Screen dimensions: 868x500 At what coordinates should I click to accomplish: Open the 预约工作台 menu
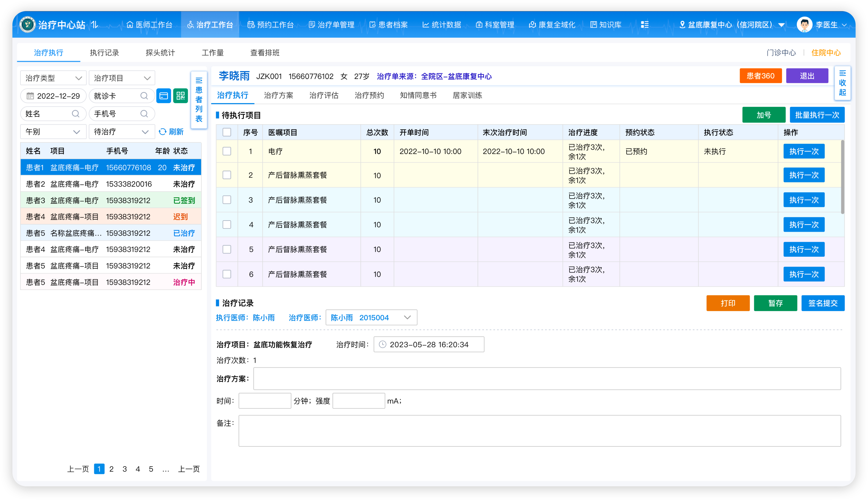pos(271,24)
